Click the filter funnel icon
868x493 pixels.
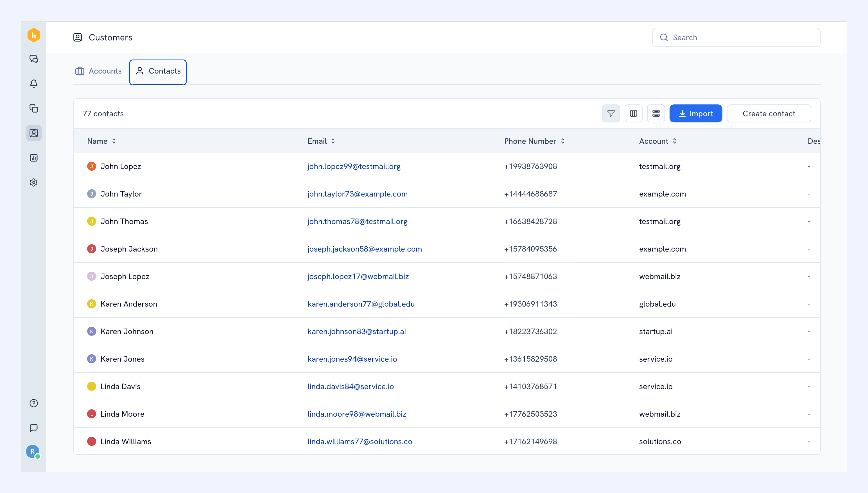click(611, 113)
